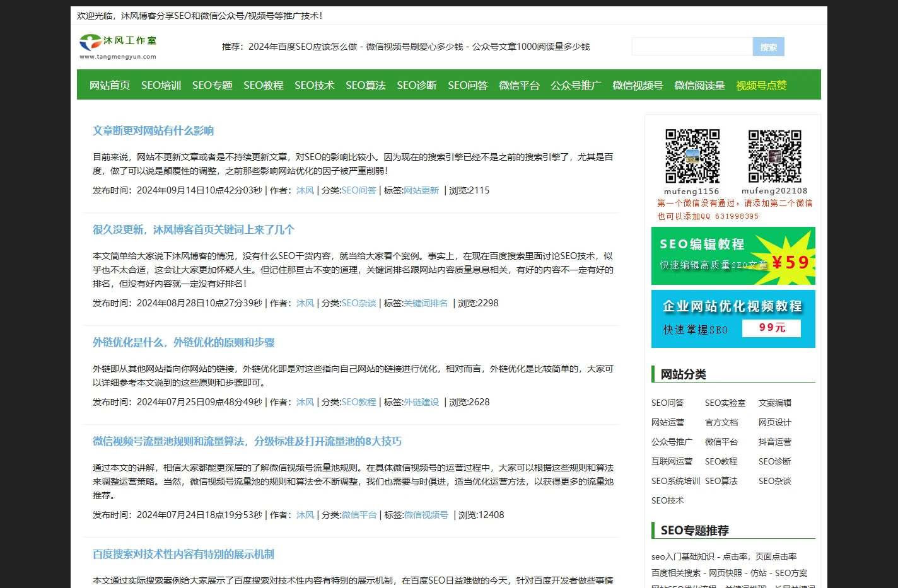Click the 关键词排名 tag link
The height and width of the screenshot is (588, 898).
426,303
